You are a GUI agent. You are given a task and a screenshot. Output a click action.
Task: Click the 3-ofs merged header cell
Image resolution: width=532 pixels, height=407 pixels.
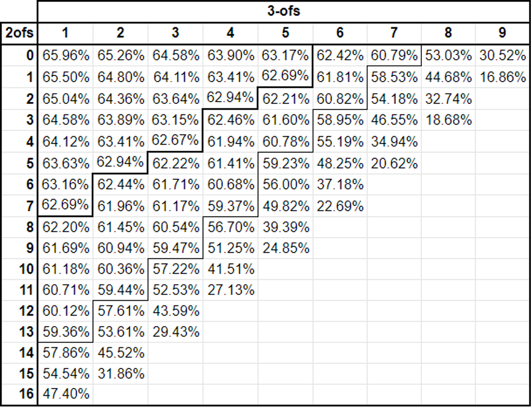pos(283,11)
